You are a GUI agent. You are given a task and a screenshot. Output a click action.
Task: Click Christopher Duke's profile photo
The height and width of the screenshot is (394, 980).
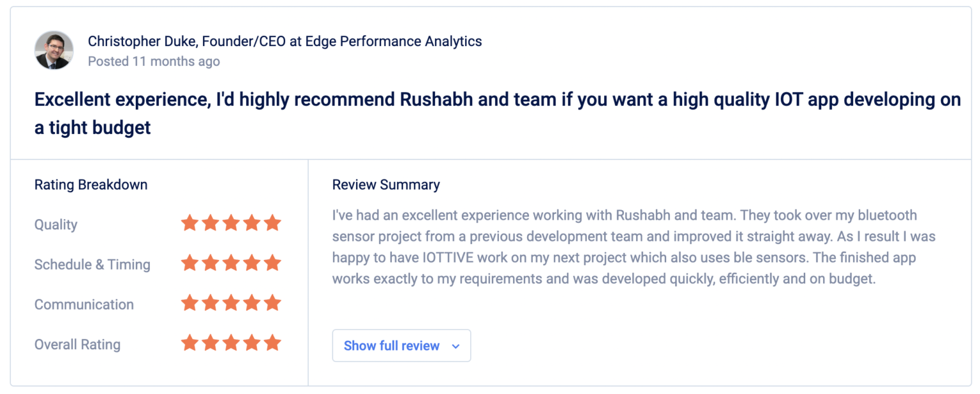point(54,50)
